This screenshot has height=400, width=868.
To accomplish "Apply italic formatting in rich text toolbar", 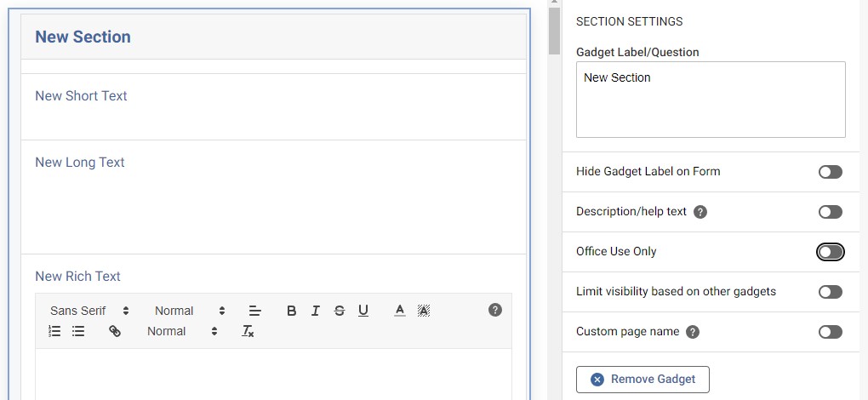I will pos(315,311).
